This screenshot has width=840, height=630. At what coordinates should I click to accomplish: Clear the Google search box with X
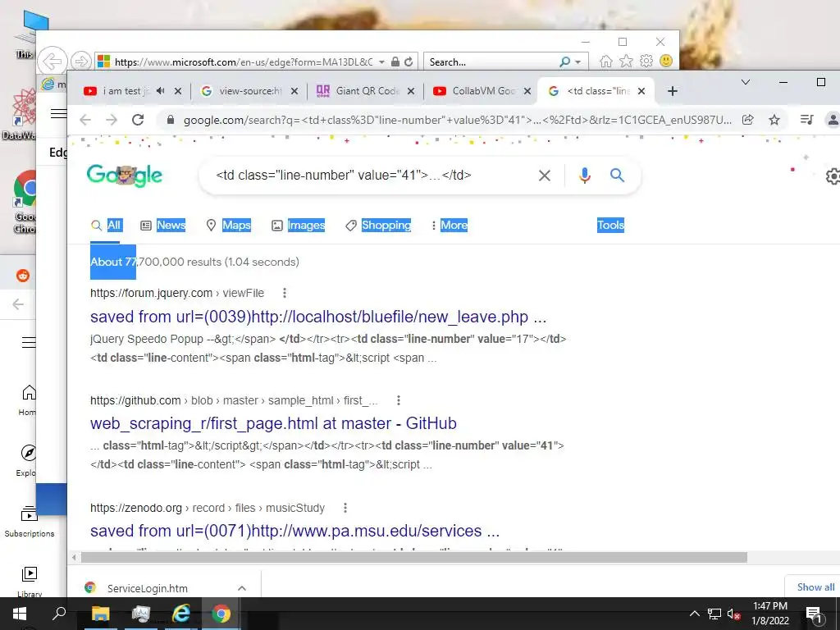click(545, 176)
